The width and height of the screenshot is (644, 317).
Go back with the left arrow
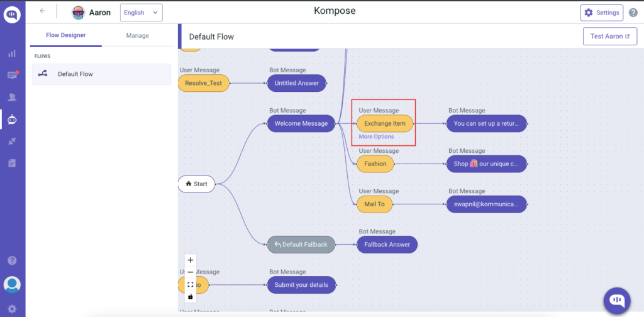point(42,11)
